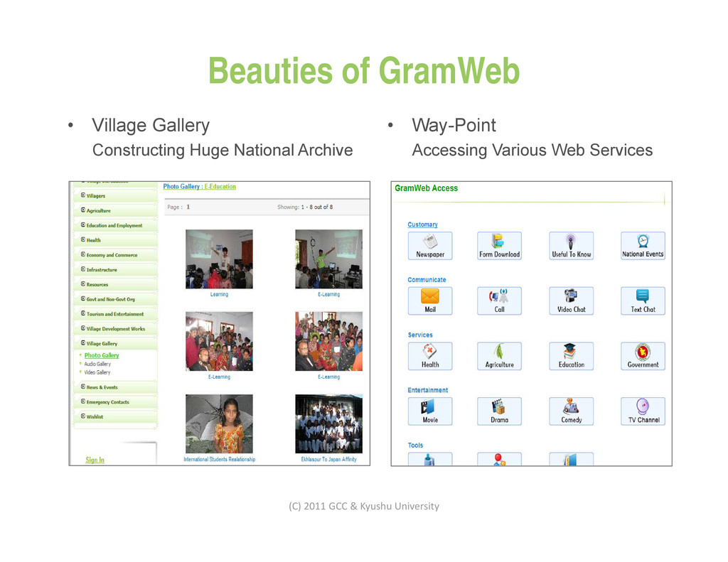
Task: Click the E-Education breadcrumb link
Action: [x=220, y=187]
